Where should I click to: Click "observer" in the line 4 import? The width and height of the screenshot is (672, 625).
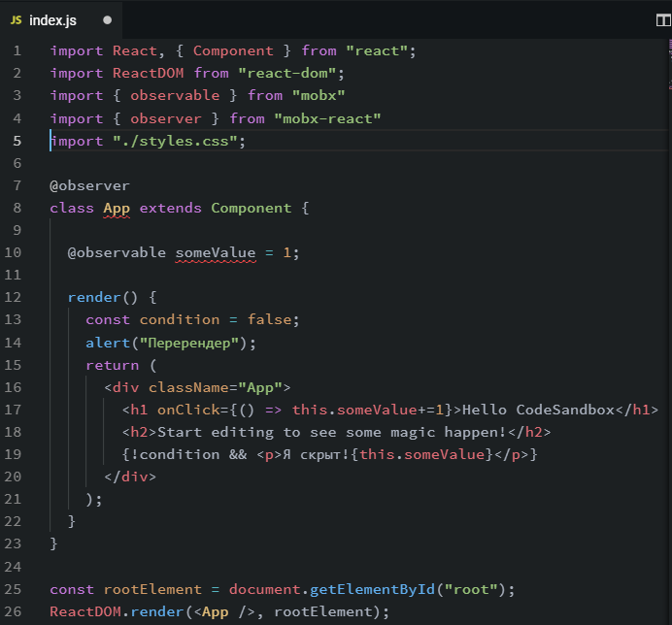pyautogui.click(x=166, y=118)
